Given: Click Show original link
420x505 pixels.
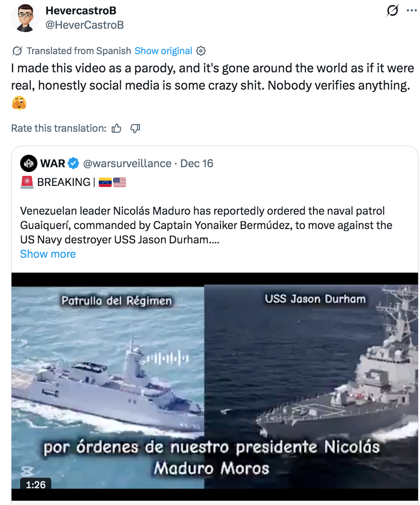Looking at the screenshot, I should point(163,51).
